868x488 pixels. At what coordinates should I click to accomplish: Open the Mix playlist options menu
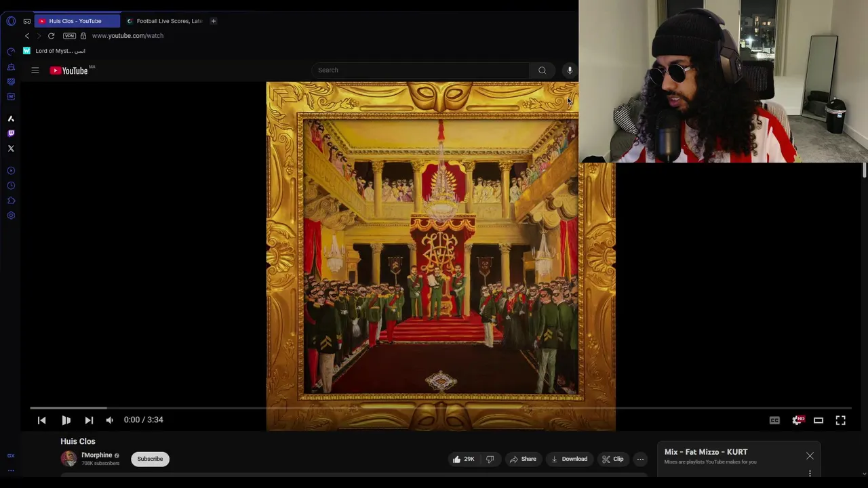point(810,473)
